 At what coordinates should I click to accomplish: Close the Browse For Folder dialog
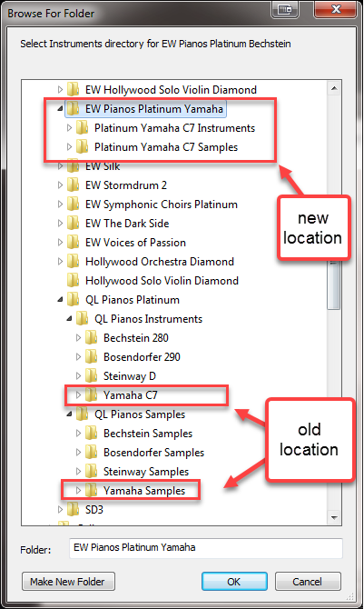(336, 9)
